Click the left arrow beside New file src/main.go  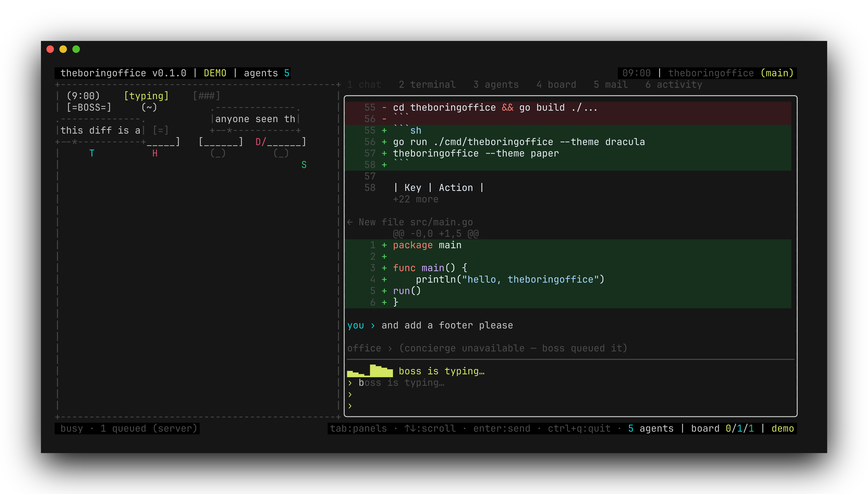point(350,222)
